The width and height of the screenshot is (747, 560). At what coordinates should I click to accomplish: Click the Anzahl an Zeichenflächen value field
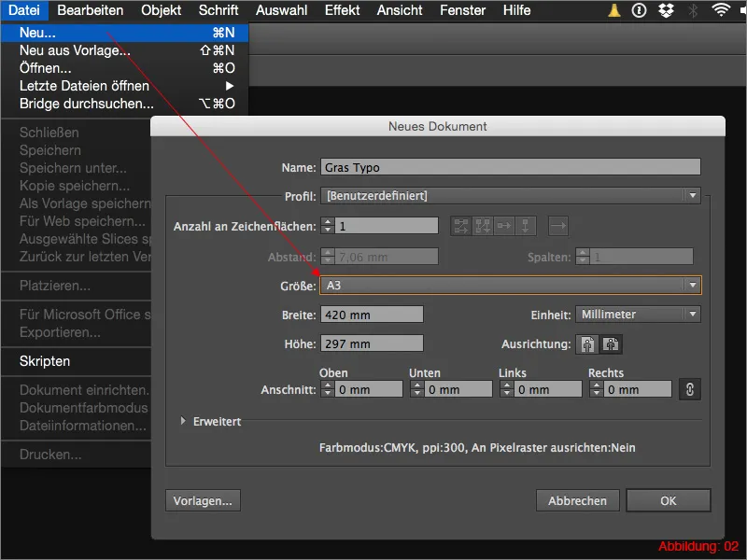[387, 226]
